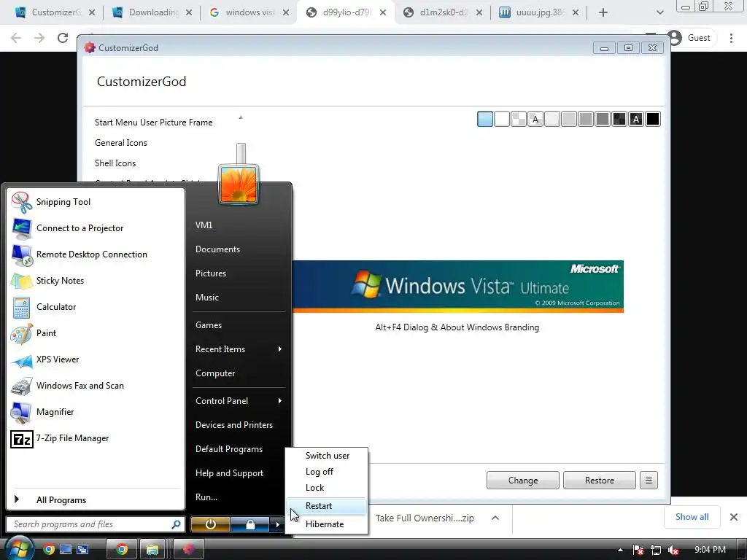Switch to the uuuu.jpg browser tab
Viewport: 747px width, 560px height.
[539, 12]
